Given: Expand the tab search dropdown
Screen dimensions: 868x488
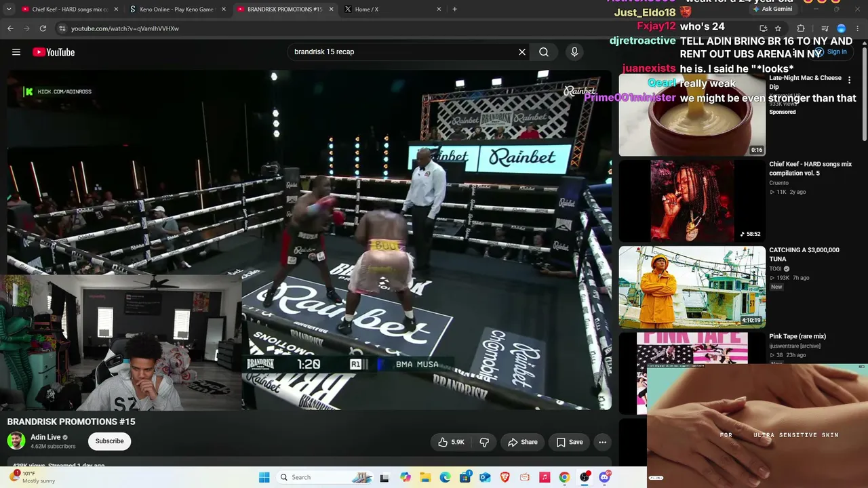Looking at the screenshot, I should (9, 9).
